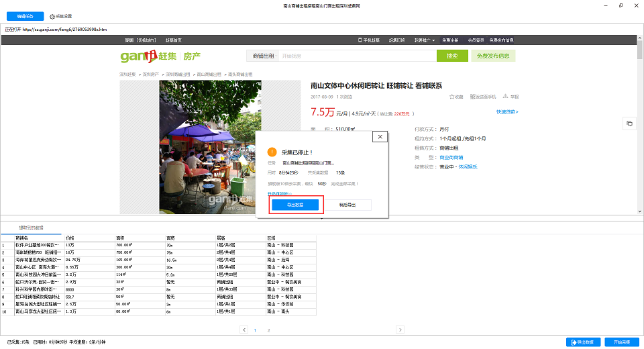Click the 编辑任务 blue button
This screenshot has width=644, height=349.
pos(25,16)
